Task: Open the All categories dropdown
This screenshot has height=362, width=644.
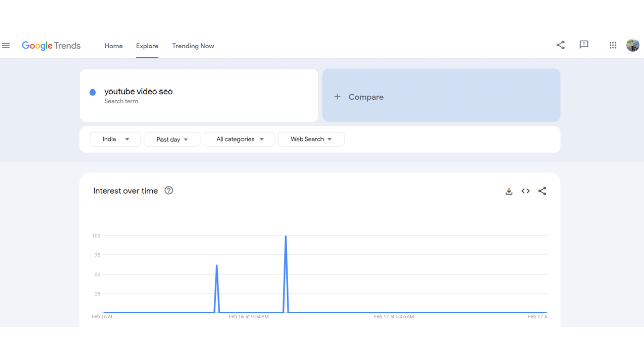Action: pyautogui.click(x=239, y=139)
